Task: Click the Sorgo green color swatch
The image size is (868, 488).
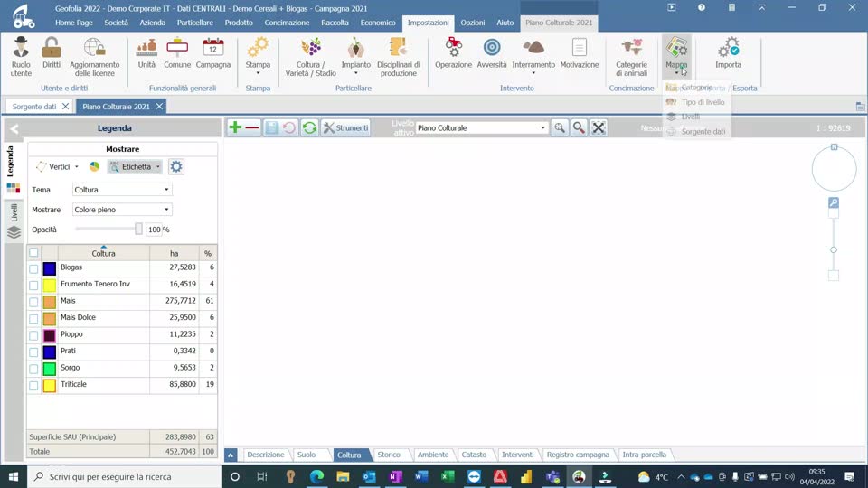Action: pos(49,369)
